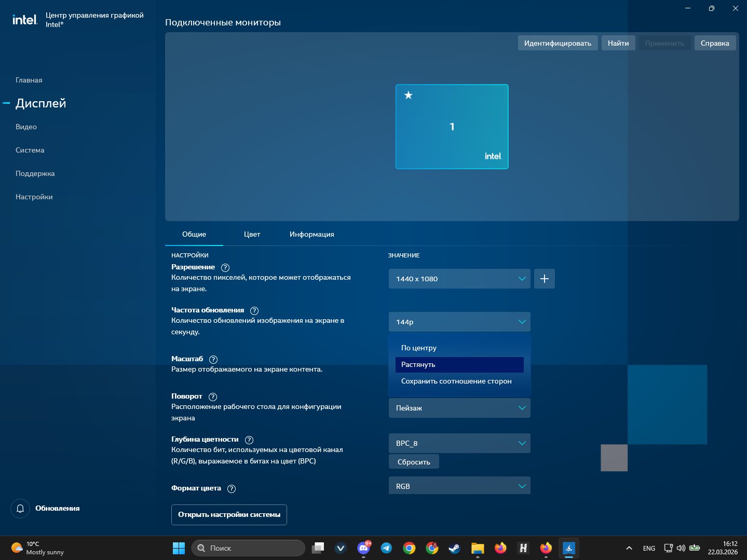Switch to the Цвет tab
The image size is (747, 560).
tap(252, 235)
